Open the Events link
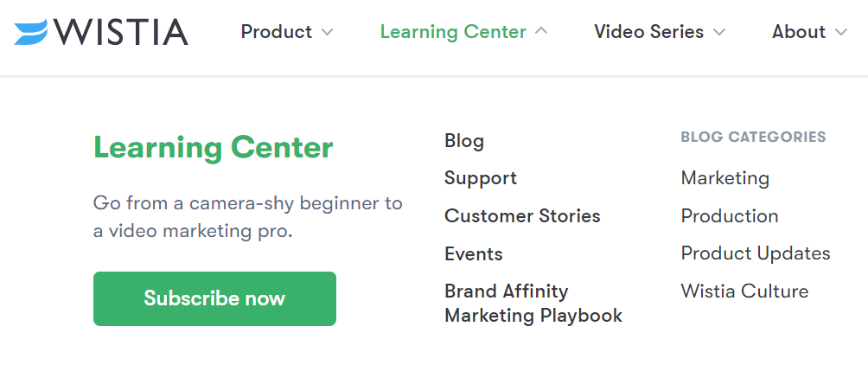Viewport: 868px width, 365px height. tap(474, 254)
